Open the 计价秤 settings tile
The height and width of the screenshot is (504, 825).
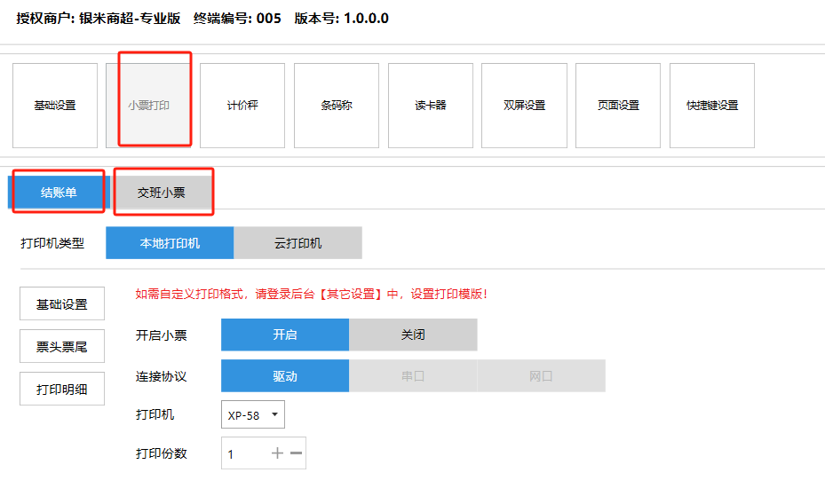coord(242,106)
